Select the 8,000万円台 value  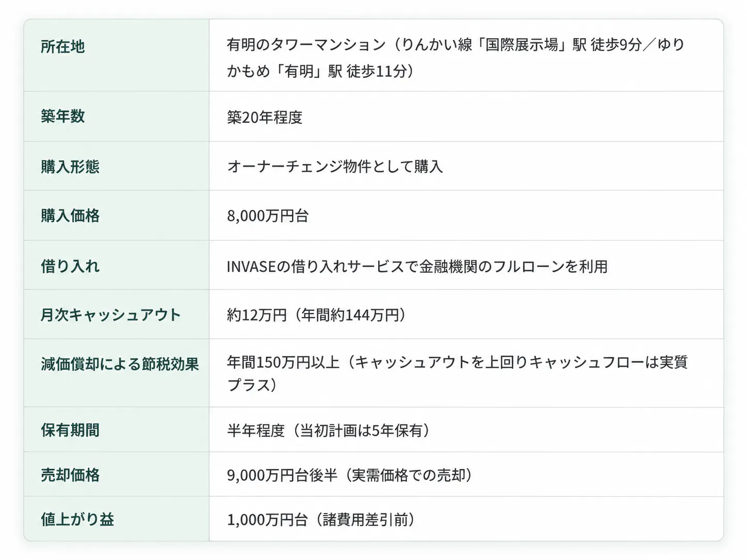pos(268,216)
